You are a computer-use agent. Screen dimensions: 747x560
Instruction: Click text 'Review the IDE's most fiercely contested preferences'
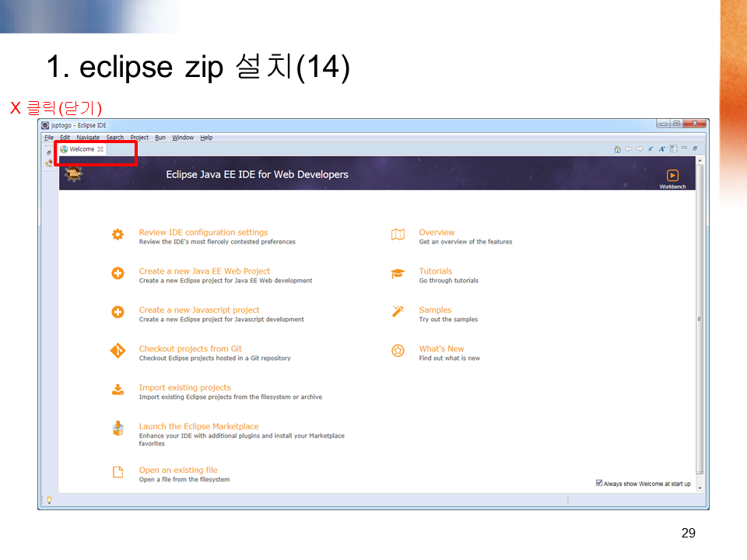pos(217,242)
